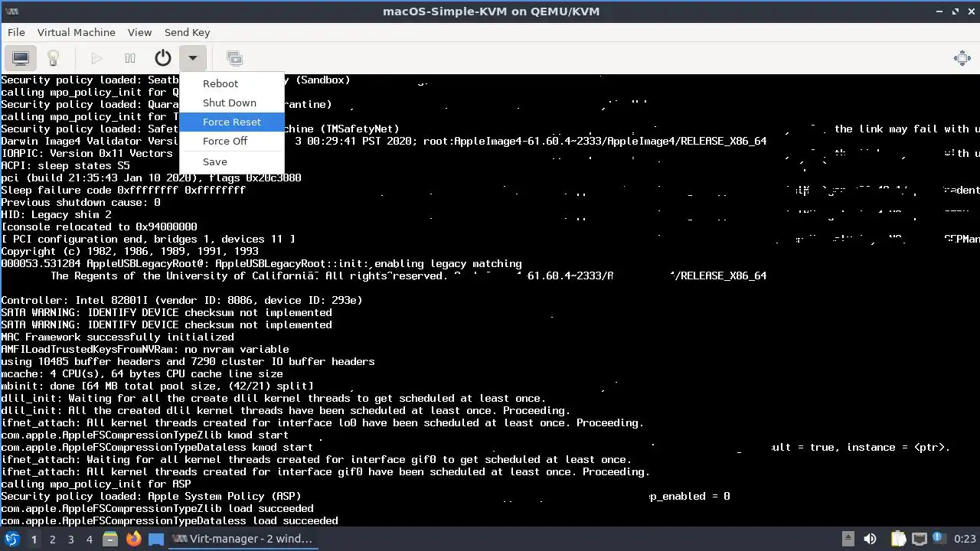This screenshot has height=551, width=980.
Task: Click the clock showing 0:23
Action: 965,539
